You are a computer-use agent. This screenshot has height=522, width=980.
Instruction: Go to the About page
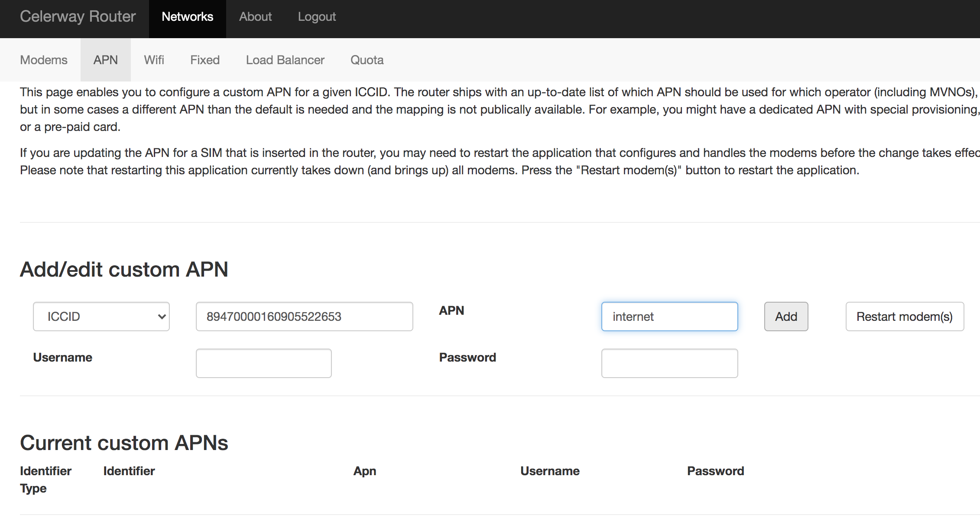255,16
